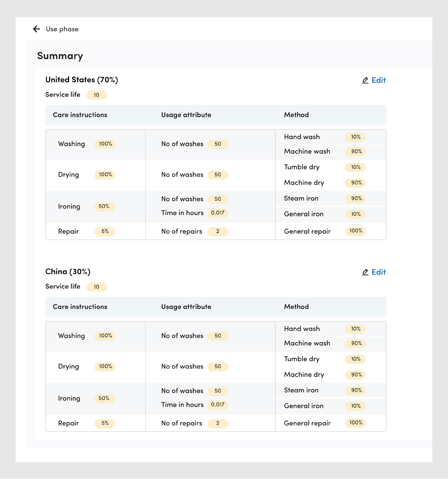448x479 pixels.
Task: Click United States Time in hours 0.017
Action: pos(218,213)
